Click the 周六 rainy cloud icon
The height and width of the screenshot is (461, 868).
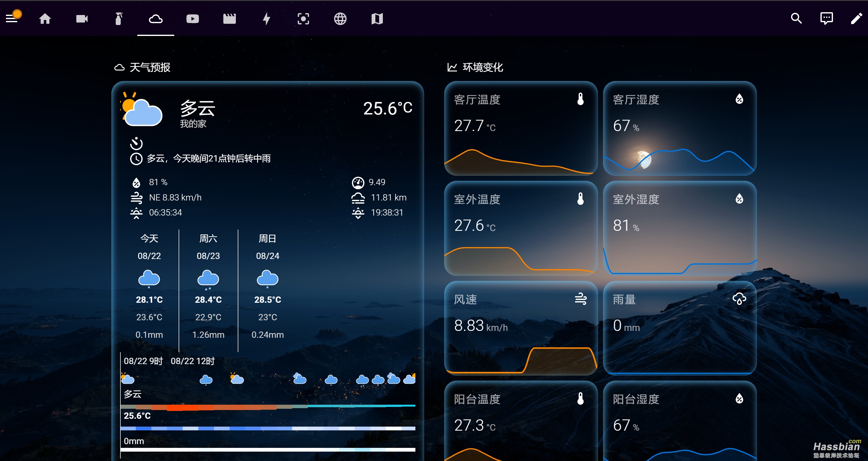208,279
